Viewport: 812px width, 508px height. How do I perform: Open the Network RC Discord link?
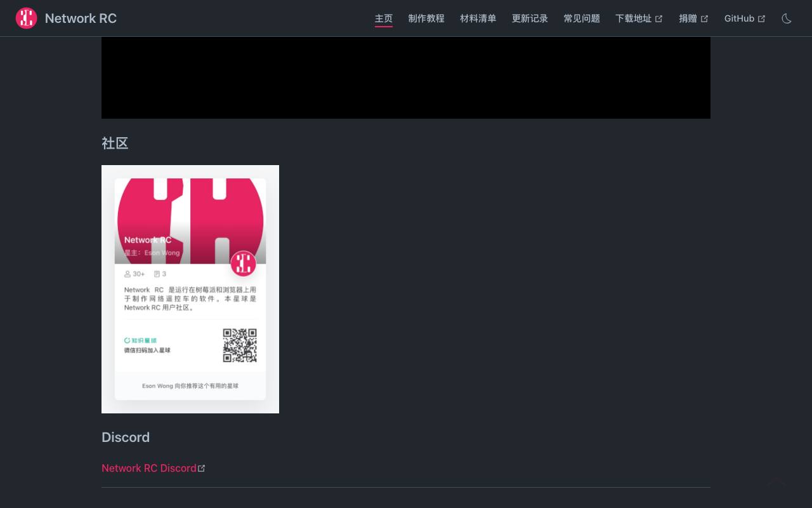[153, 468]
